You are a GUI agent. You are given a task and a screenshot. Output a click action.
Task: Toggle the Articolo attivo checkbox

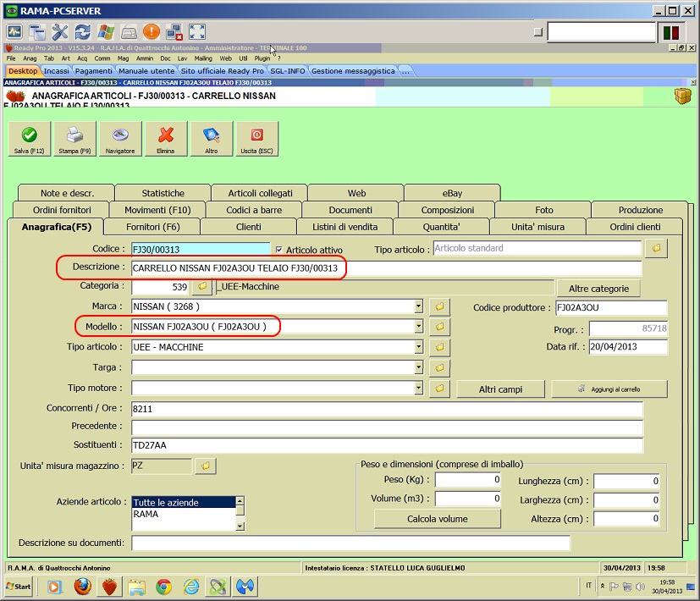pos(278,250)
